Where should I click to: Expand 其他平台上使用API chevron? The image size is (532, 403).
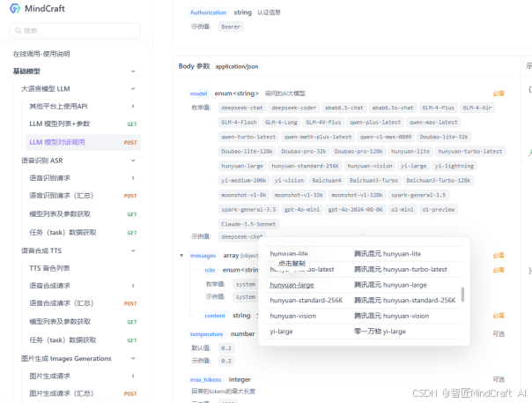pyautogui.click(x=133, y=107)
